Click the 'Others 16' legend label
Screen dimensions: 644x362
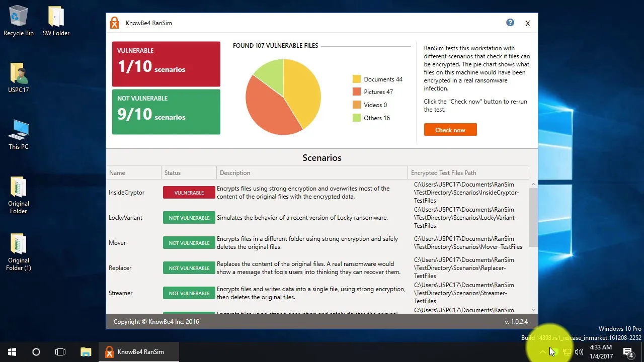click(377, 118)
